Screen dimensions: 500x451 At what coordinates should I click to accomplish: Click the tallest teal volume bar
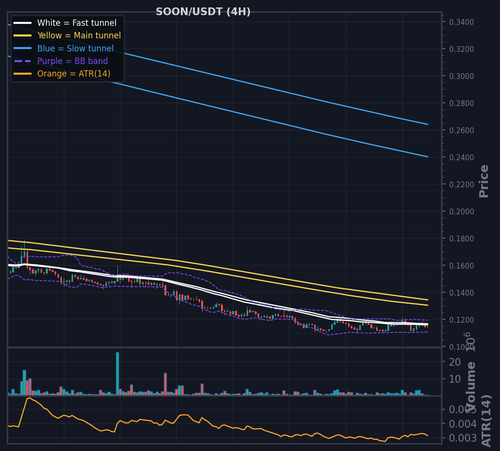point(117,373)
